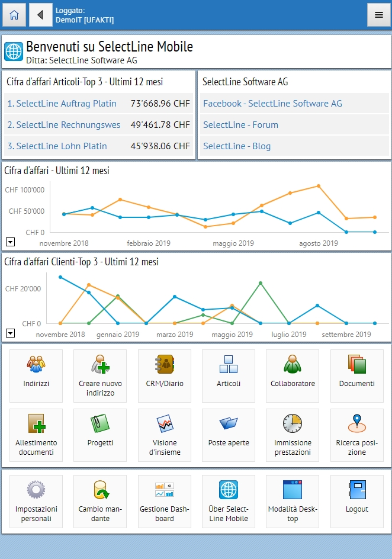
Task: Click 'Cifra d'affari Articoli-Top 3' heading
Action: [x=85, y=82]
